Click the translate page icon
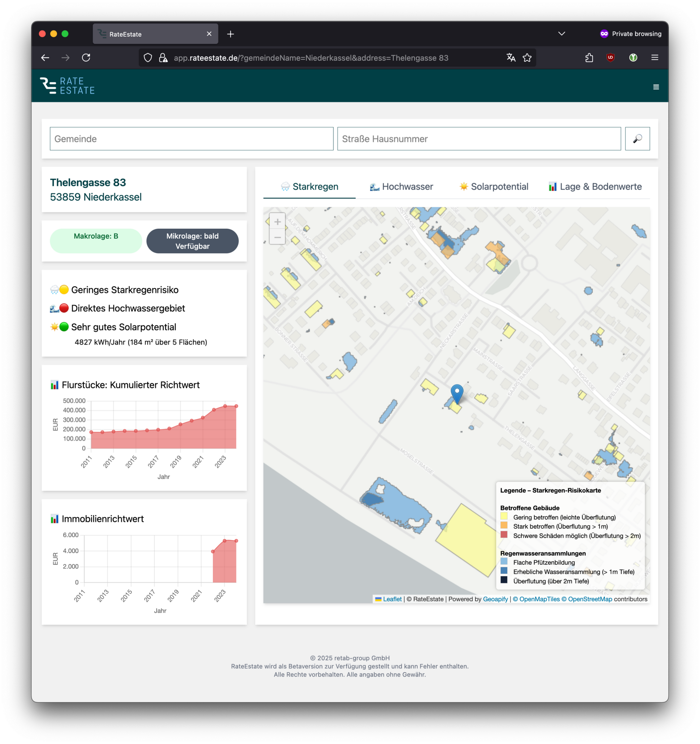This screenshot has height=744, width=700. [x=511, y=58]
